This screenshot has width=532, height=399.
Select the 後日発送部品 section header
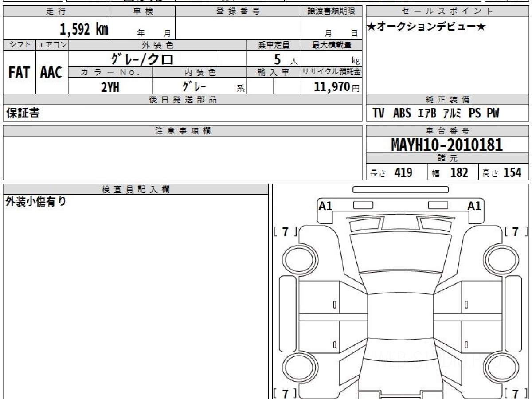183,100
